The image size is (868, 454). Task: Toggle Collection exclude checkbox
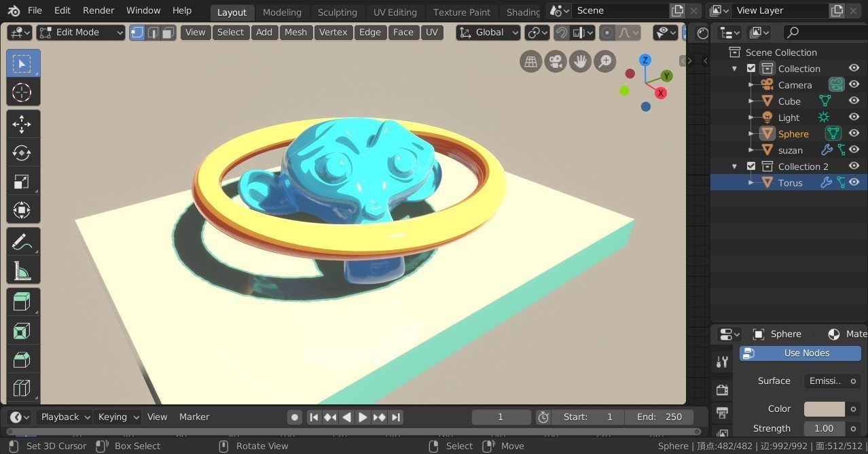pyautogui.click(x=751, y=69)
